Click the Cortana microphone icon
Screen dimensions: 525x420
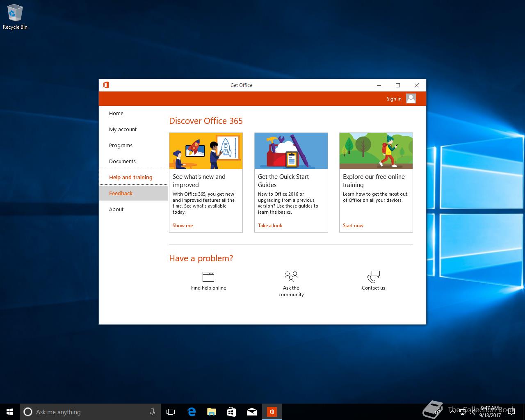click(152, 412)
